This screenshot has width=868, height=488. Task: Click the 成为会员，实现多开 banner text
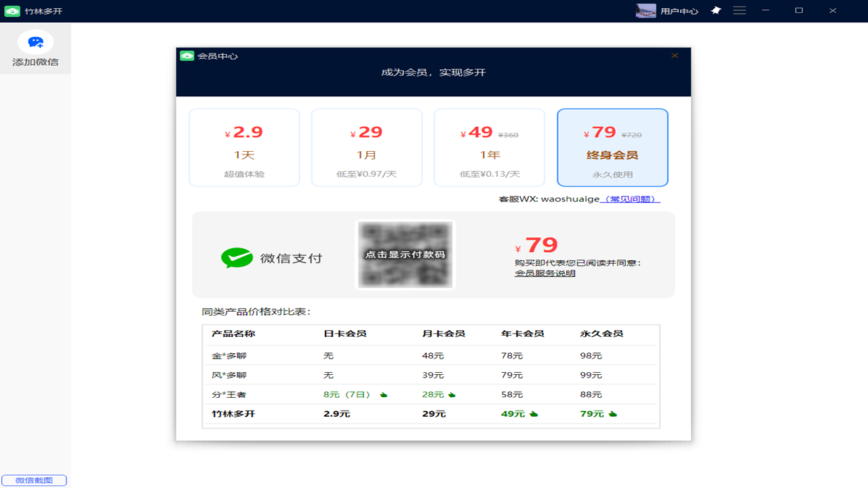point(433,73)
